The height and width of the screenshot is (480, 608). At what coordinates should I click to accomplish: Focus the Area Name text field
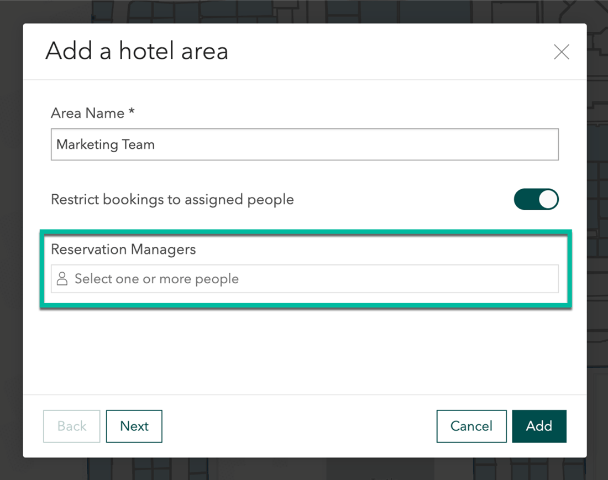coord(304,145)
